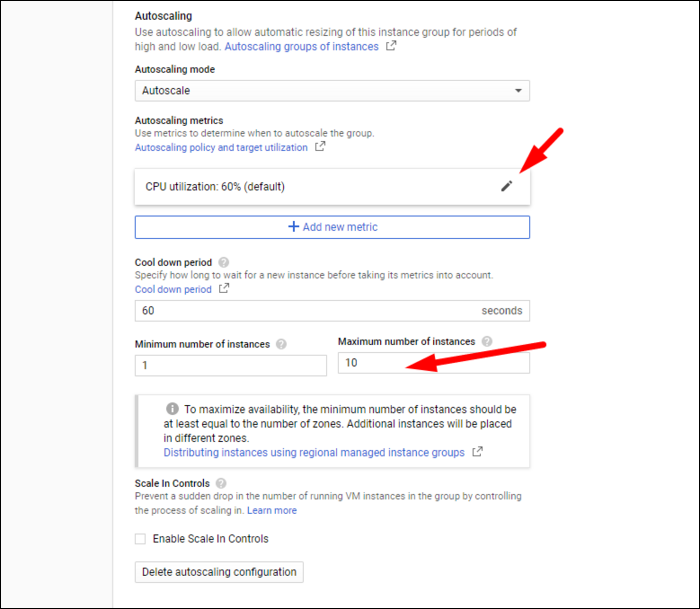The image size is (700, 609).
Task: Click external link icon after Autoscaling policy link
Action: (x=320, y=147)
